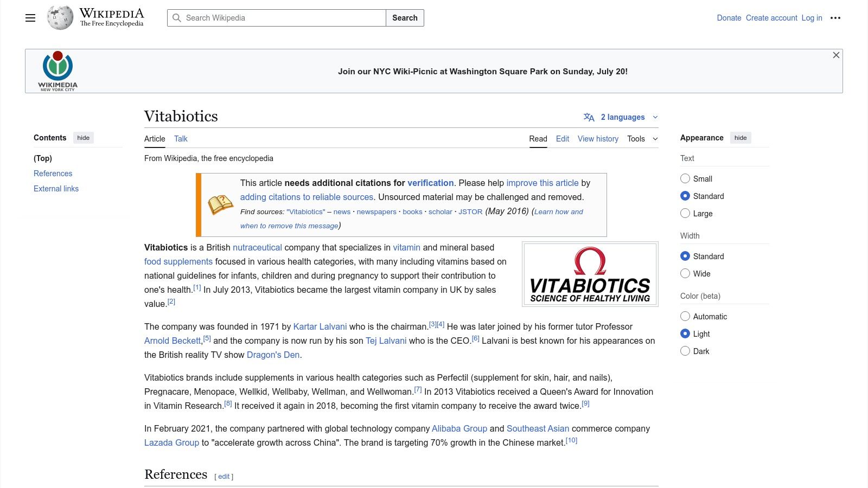Focus the Search Wikipedia input field
The width and height of the screenshot is (868, 488).
(x=277, y=18)
